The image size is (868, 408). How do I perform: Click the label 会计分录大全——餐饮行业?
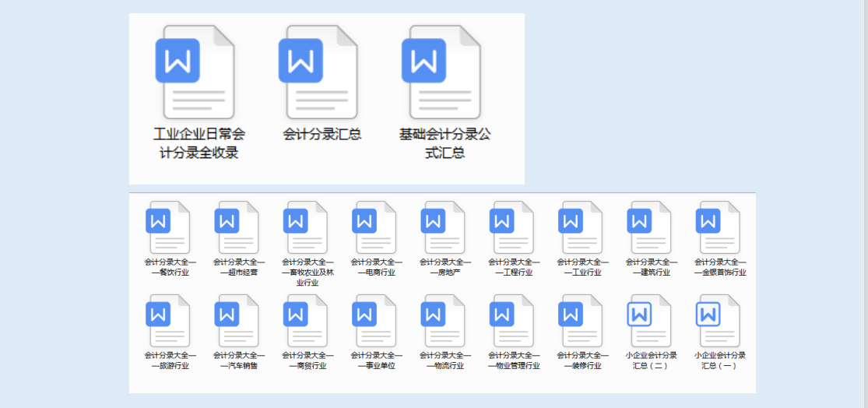click(170, 267)
